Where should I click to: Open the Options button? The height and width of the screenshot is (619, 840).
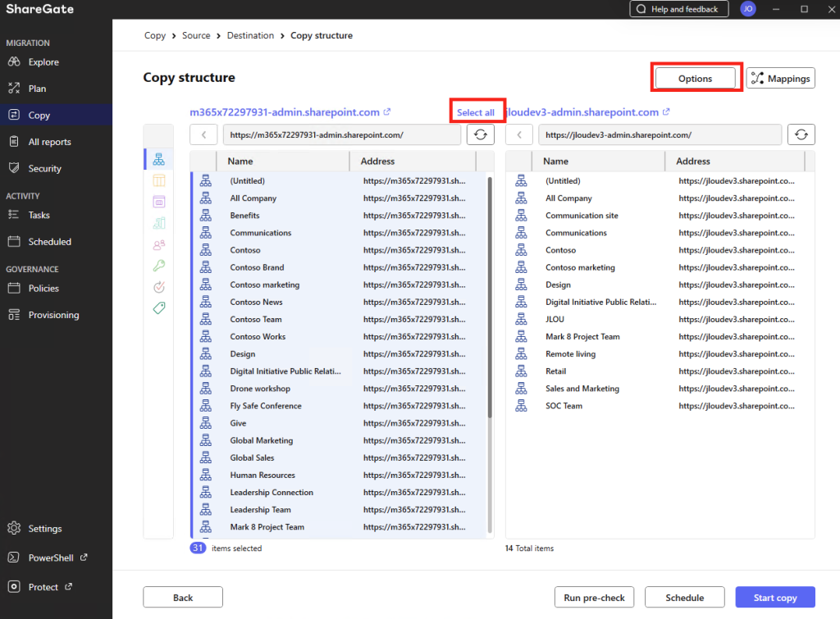coord(695,78)
